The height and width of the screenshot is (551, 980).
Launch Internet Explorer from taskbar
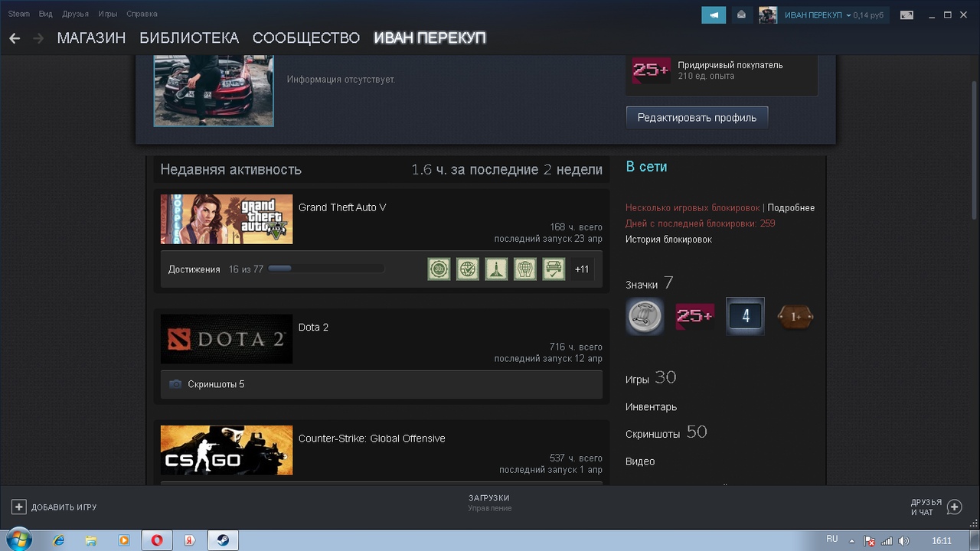coord(58,540)
